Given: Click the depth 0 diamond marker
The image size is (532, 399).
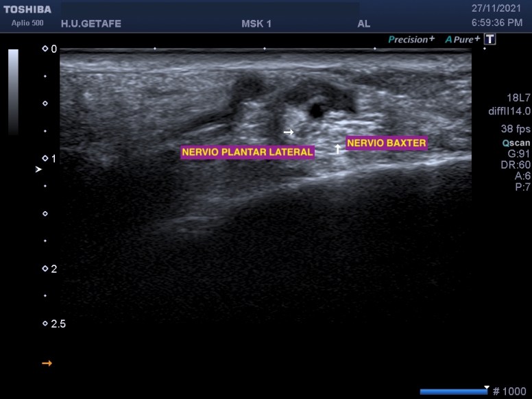Looking at the screenshot, I should (x=45, y=49).
